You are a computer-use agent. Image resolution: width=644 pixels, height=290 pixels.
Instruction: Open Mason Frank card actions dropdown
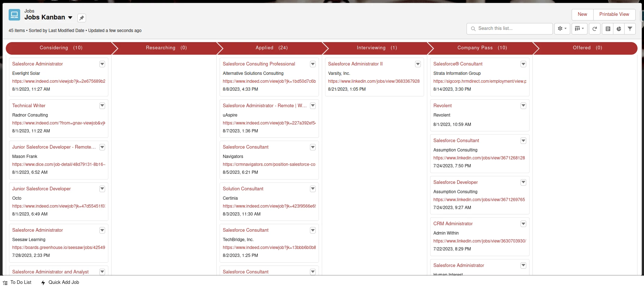pos(102,147)
